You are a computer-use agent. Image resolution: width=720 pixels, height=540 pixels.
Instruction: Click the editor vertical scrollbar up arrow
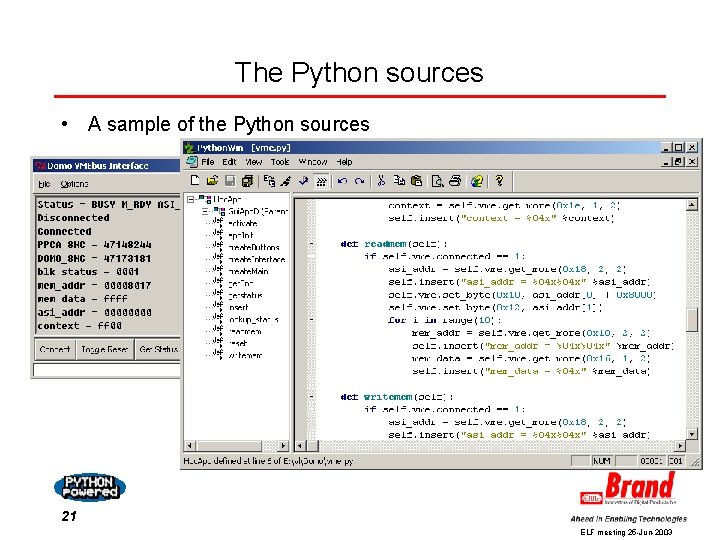coord(692,205)
